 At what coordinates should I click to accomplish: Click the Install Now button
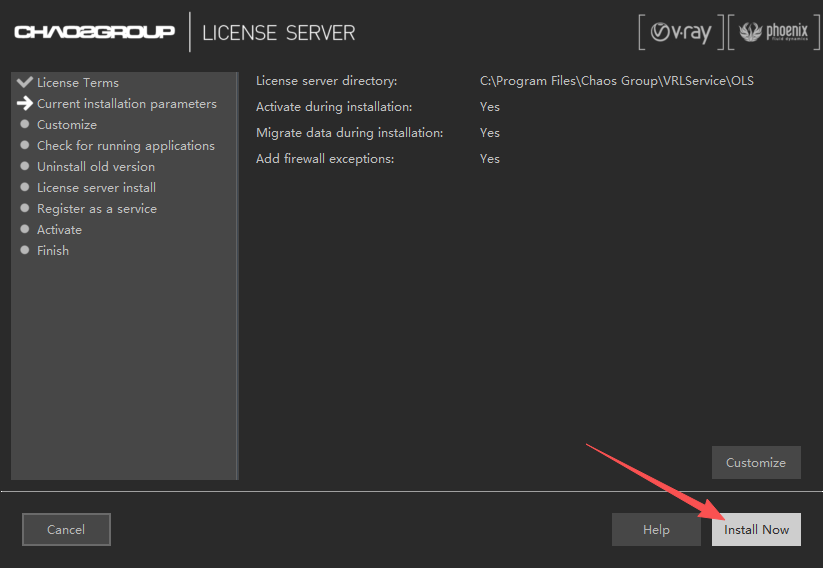(756, 529)
